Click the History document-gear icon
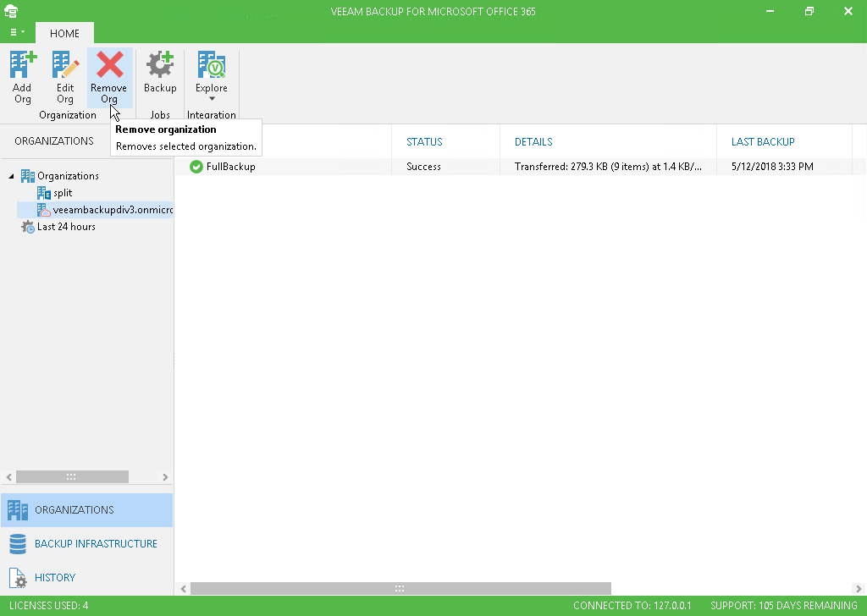This screenshot has height=616, width=867. (18, 578)
